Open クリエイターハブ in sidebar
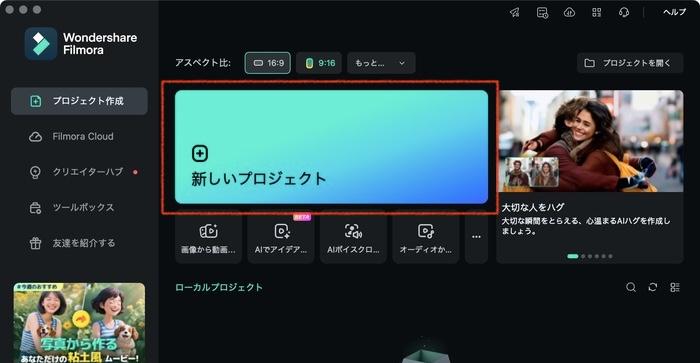The image size is (700, 363). click(79, 172)
